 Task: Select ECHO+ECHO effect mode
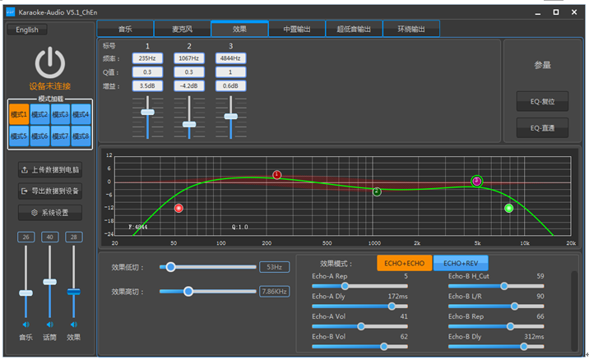[x=404, y=263]
